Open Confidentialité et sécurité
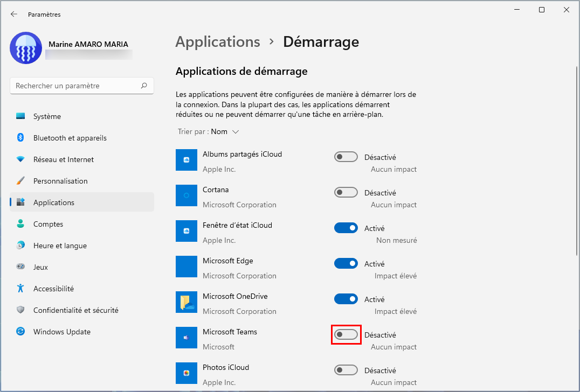The width and height of the screenshot is (580, 392). tap(82, 310)
